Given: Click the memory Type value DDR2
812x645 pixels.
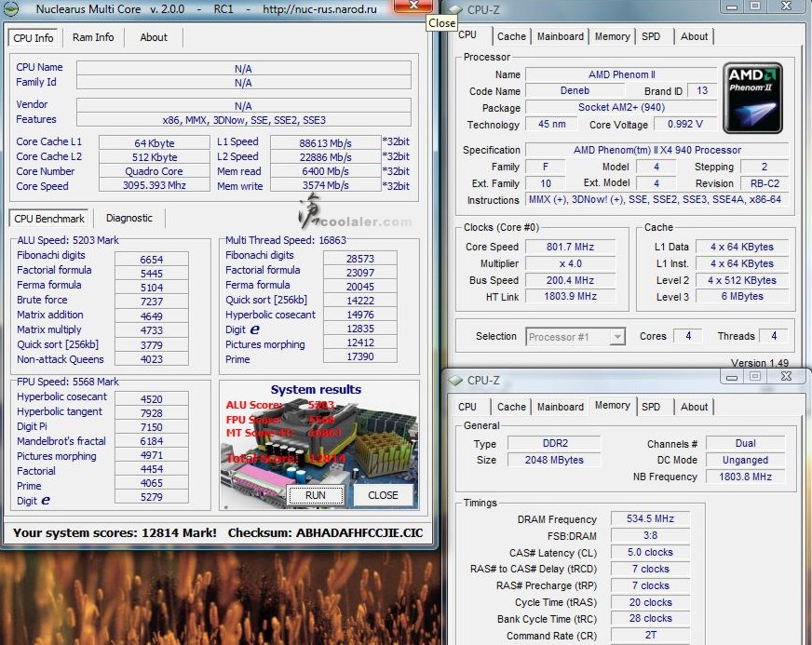Looking at the screenshot, I should click(x=555, y=443).
